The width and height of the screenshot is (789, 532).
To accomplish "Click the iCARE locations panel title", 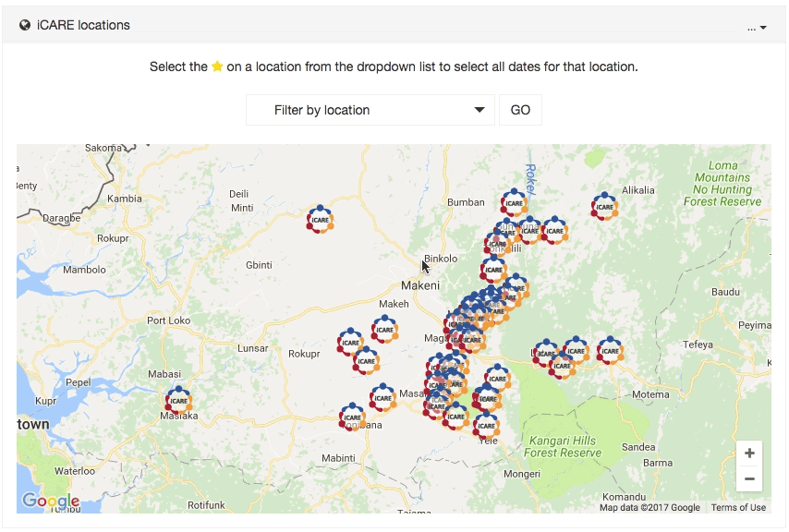I will (83, 25).
